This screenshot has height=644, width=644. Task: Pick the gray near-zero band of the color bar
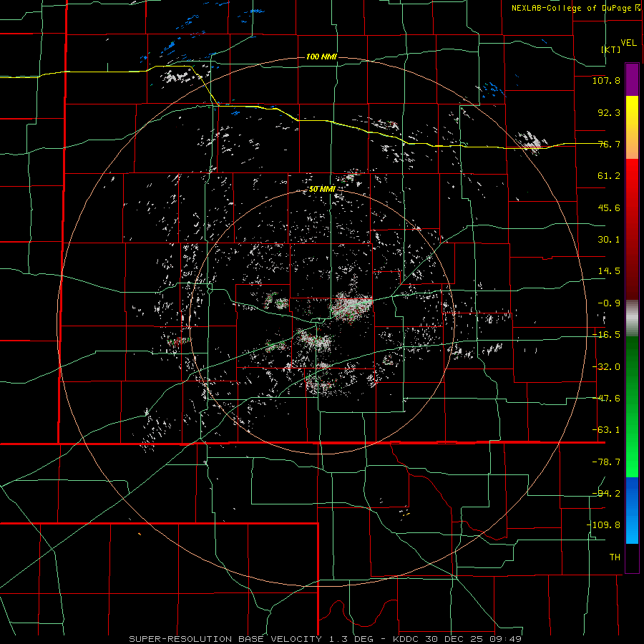(x=632, y=318)
